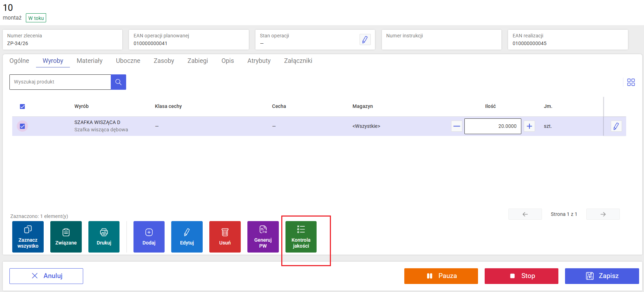
Task: Click the search magnifier icon button
Action: (x=118, y=82)
